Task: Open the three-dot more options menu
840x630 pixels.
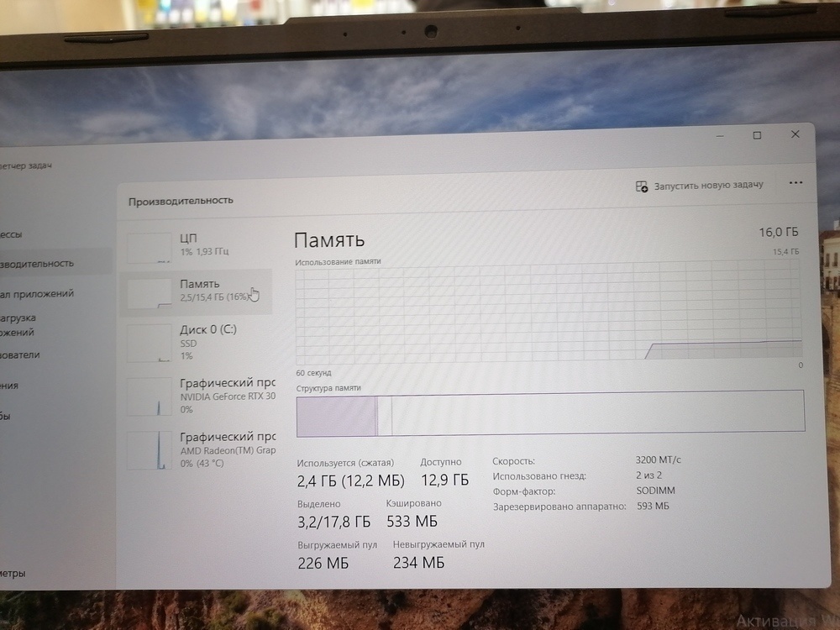Action: [795, 183]
